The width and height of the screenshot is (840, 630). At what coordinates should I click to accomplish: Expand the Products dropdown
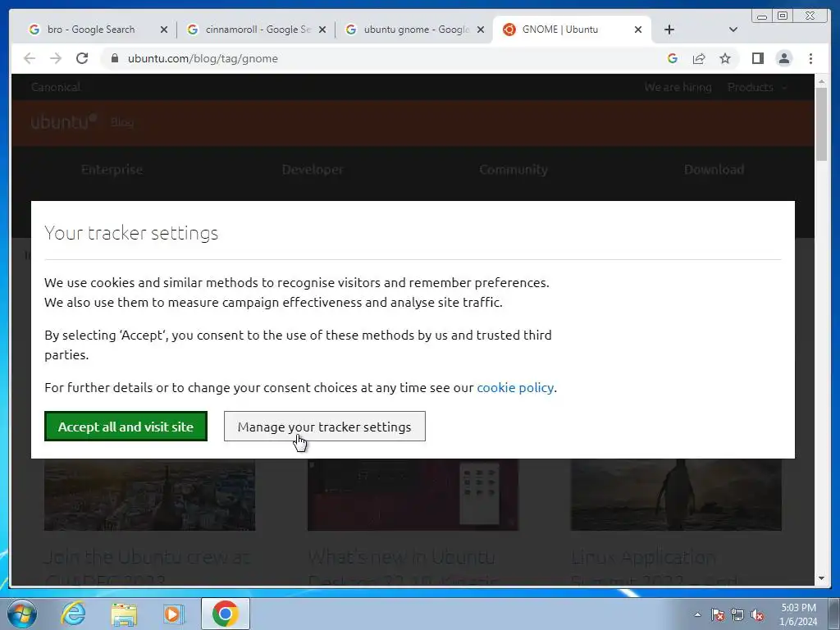[x=756, y=87]
